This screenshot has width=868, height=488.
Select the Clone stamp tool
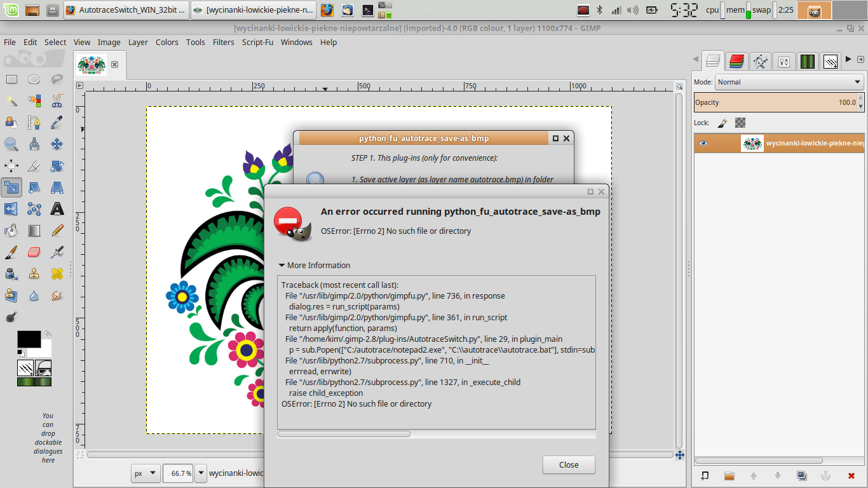point(34,274)
